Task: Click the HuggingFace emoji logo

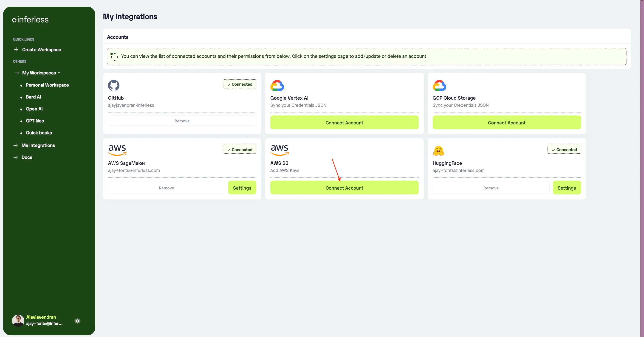Action: [x=438, y=151]
